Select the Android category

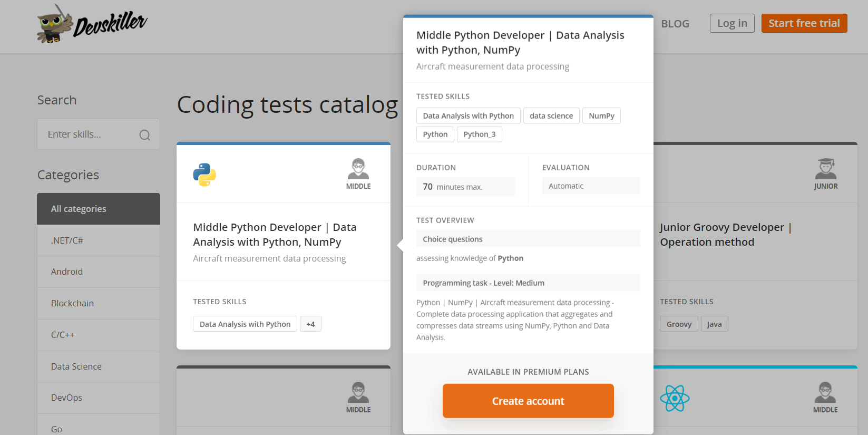point(99,272)
